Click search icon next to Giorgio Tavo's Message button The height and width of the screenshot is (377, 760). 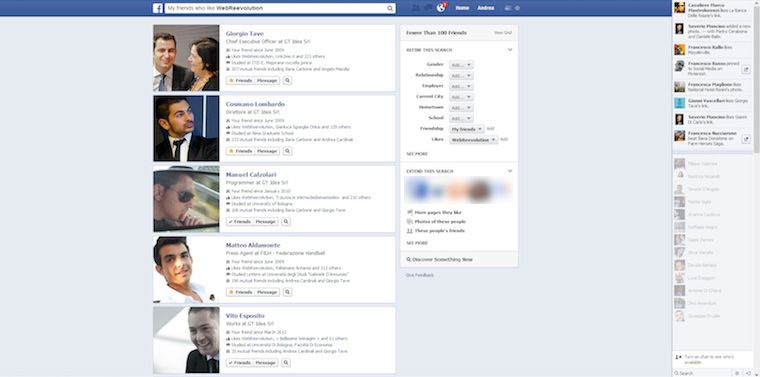coord(287,80)
